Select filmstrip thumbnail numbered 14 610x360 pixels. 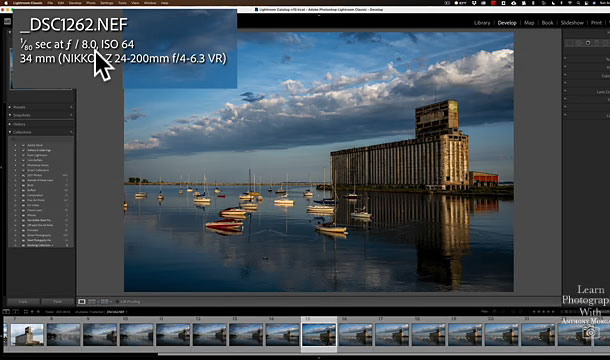282,335
